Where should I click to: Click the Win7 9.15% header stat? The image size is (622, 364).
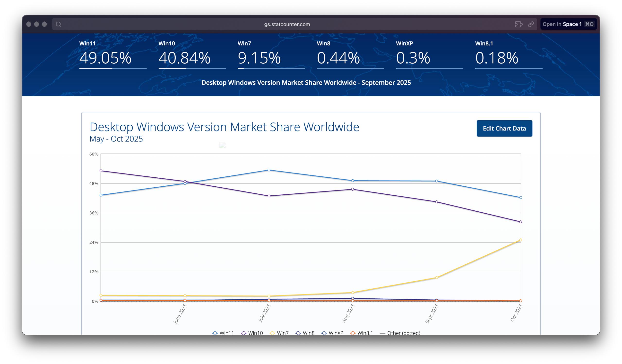[x=259, y=58]
